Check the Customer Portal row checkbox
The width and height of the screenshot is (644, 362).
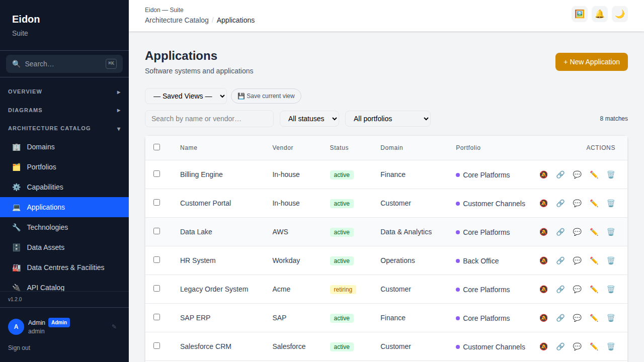(156, 202)
